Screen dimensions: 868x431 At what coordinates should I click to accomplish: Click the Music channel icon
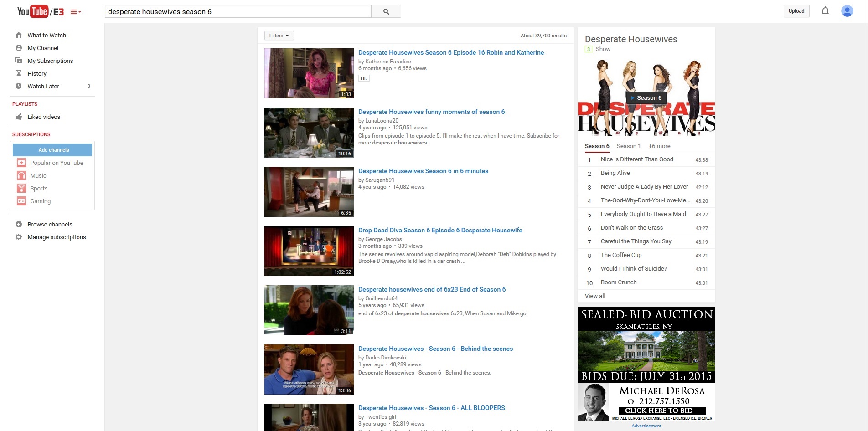21,175
